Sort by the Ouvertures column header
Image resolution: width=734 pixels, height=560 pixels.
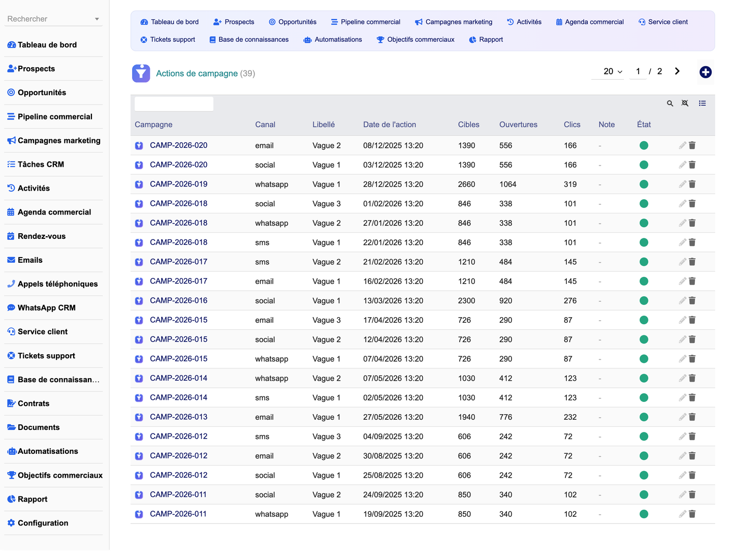[518, 125]
